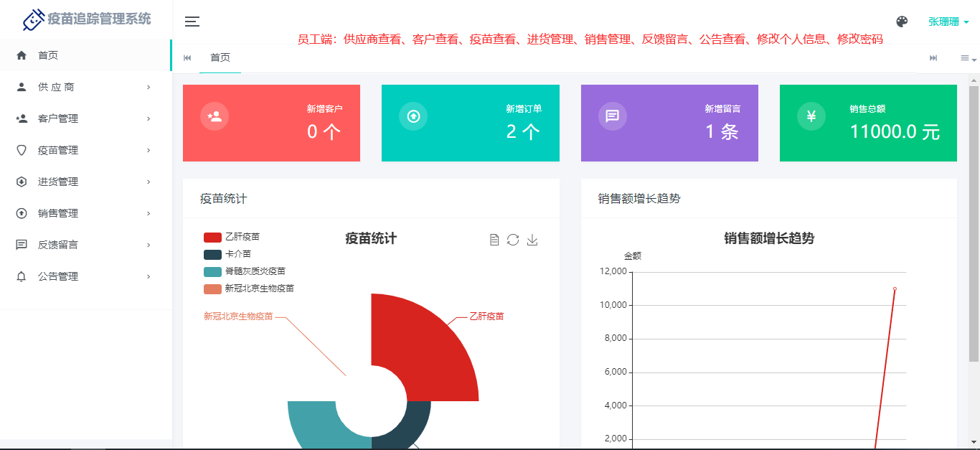This screenshot has height=450, width=980.
Task: Expand the 公告管理 menu chevron
Action: point(149,276)
